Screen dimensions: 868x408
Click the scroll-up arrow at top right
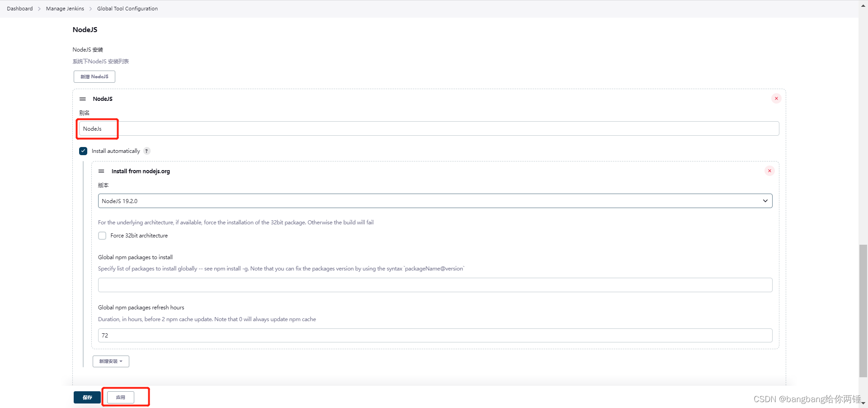pyautogui.click(x=863, y=5)
